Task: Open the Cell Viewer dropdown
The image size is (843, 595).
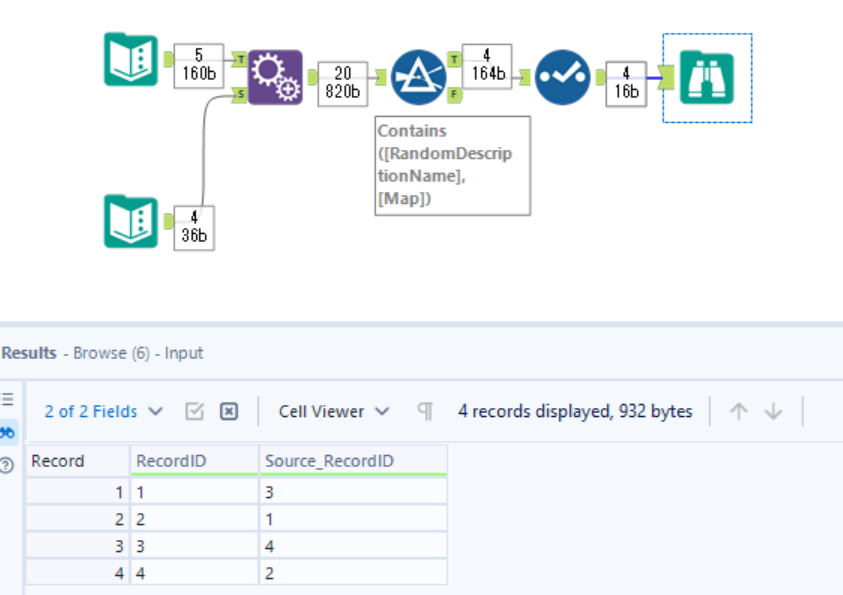Action: [324, 411]
